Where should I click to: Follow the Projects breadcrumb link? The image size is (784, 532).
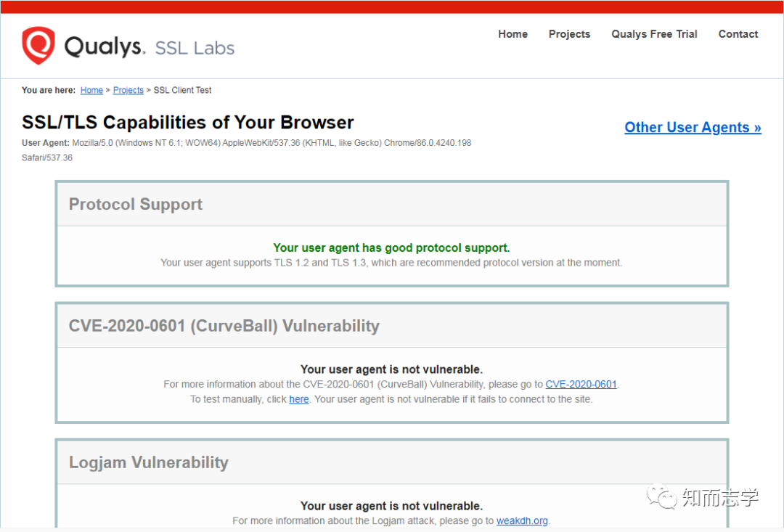(128, 90)
